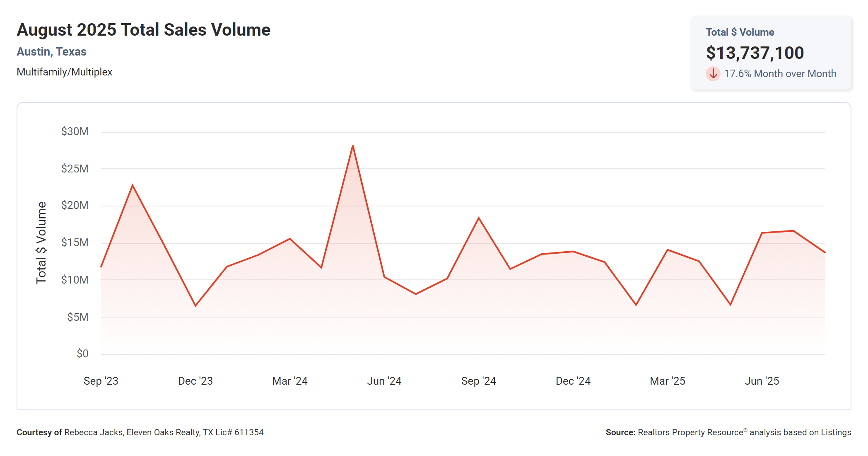Click the Total $ Volume vertical axis title
Image resolution: width=868 pixels, height=456 pixels.
pos(41,243)
